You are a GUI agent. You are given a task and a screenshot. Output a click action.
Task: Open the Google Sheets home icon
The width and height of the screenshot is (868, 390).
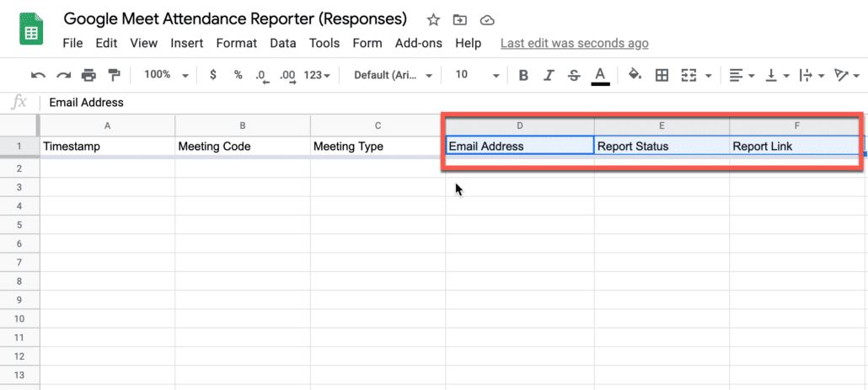[x=31, y=29]
